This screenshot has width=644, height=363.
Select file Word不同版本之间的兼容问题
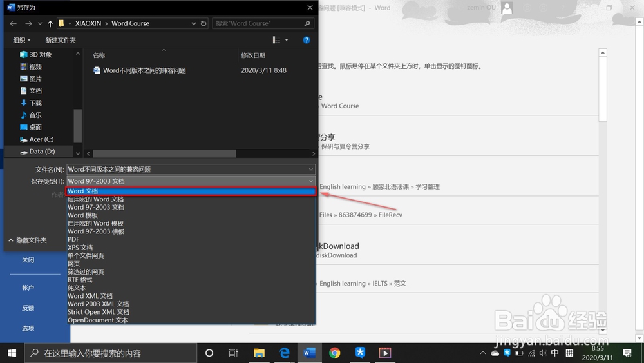140,70
